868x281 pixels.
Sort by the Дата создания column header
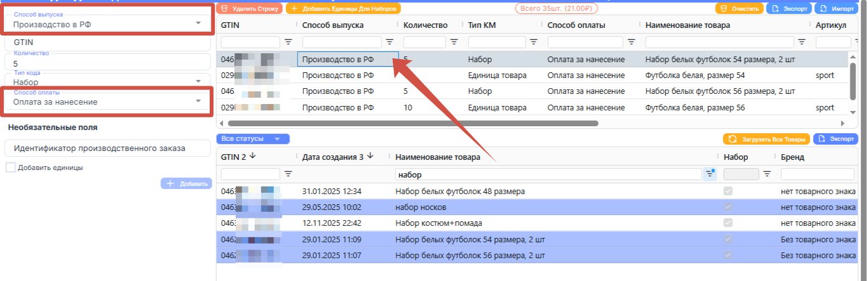[337, 157]
